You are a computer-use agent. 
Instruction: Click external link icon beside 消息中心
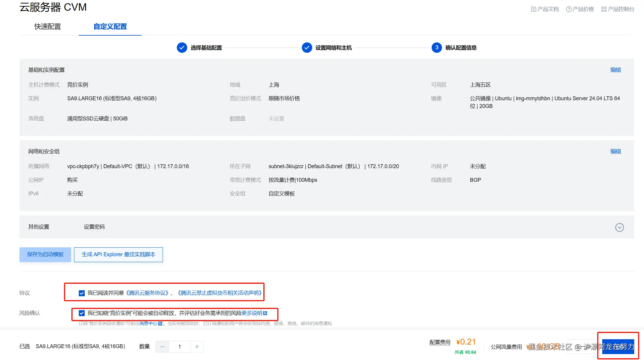point(160,324)
